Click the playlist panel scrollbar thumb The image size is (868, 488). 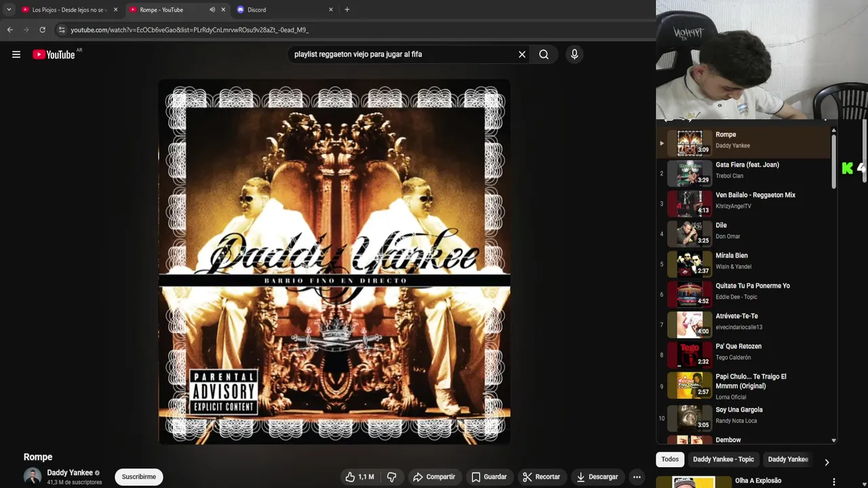click(833, 161)
